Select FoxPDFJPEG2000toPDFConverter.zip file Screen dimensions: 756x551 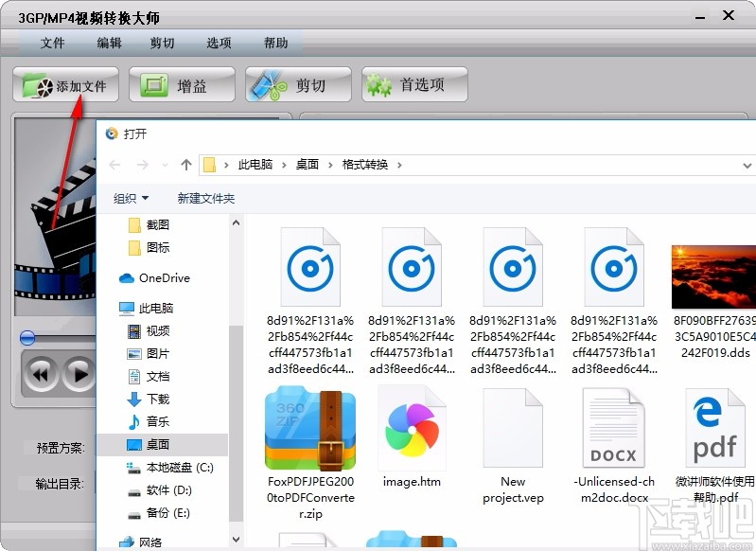pyautogui.click(x=310, y=453)
